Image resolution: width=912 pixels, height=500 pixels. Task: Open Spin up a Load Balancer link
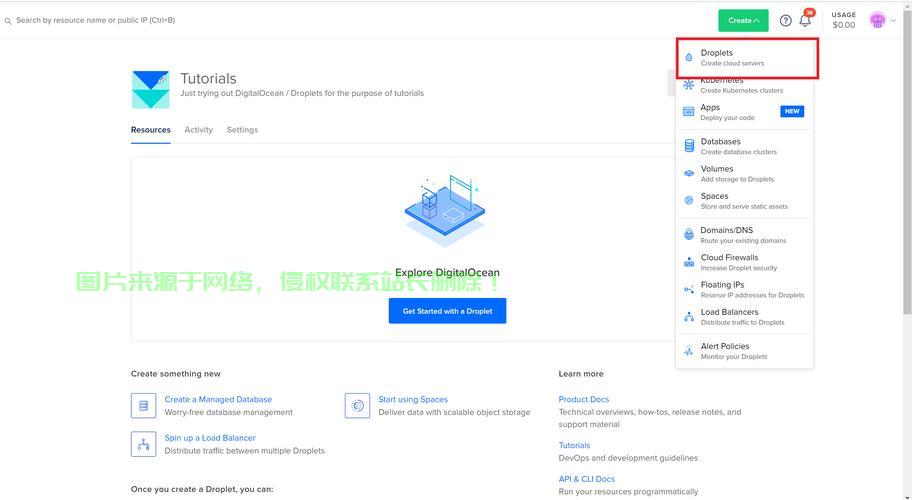(210, 438)
